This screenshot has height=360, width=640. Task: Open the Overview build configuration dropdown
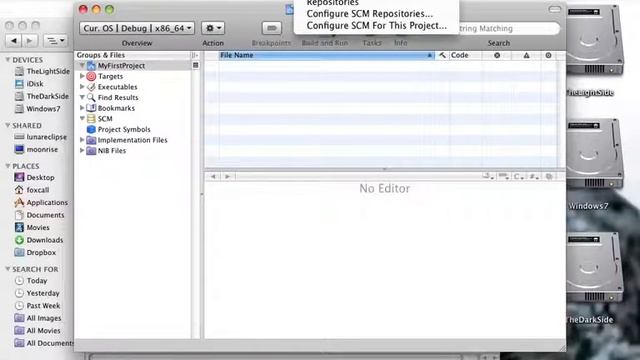click(137, 28)
